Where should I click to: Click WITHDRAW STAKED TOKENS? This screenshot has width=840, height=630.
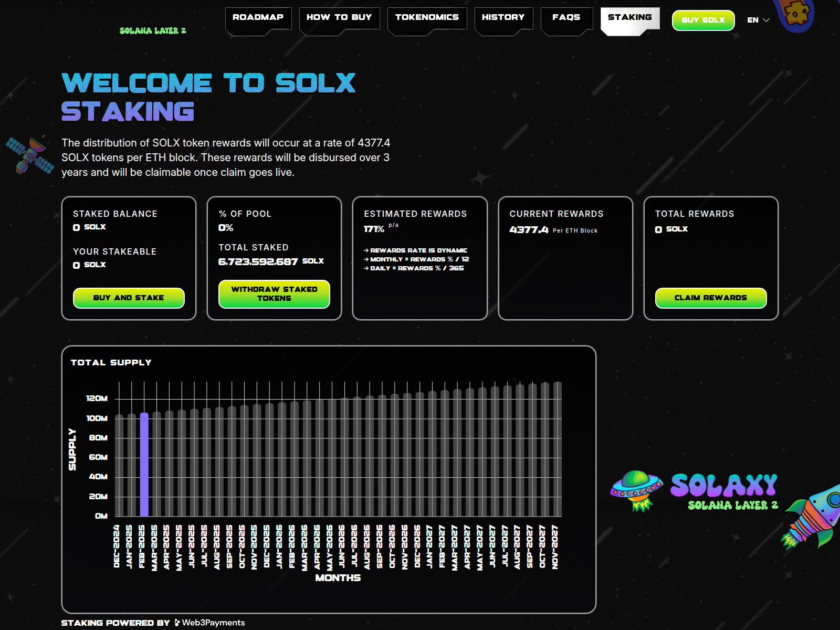click(274, 295)
